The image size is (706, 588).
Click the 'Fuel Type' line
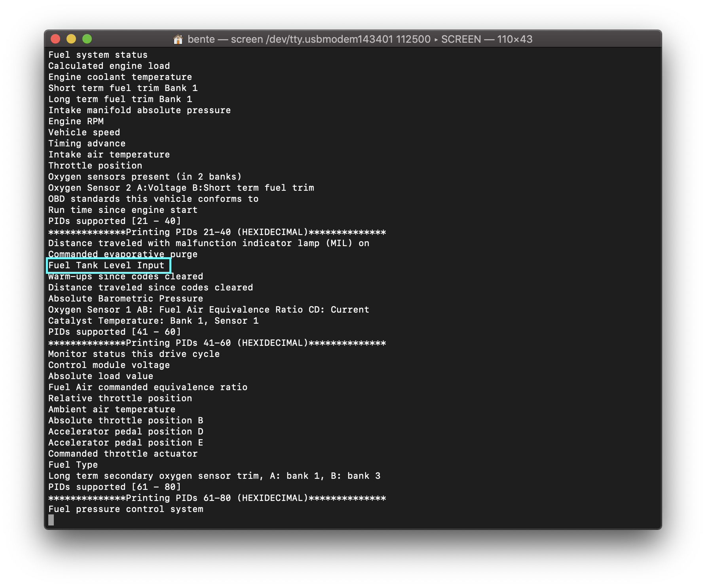[x=73, y=465]
